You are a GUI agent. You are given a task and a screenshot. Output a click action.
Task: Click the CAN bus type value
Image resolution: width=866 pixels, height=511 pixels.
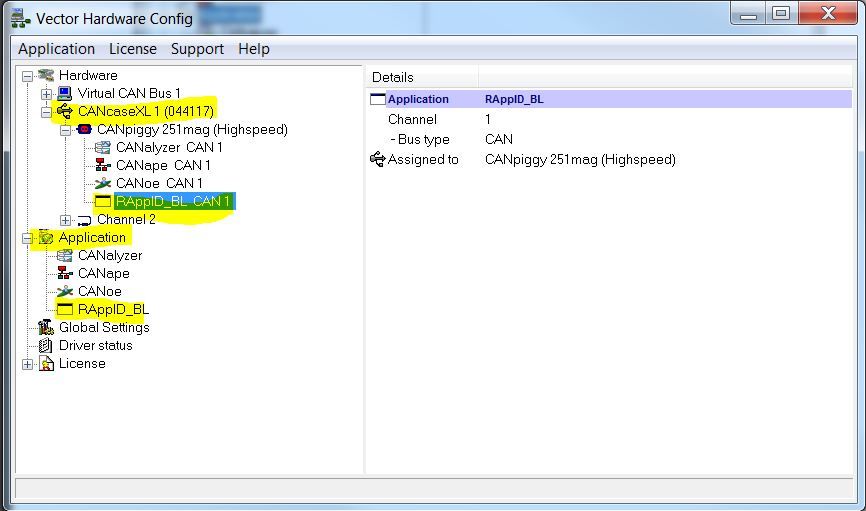(x=499, y=139)
